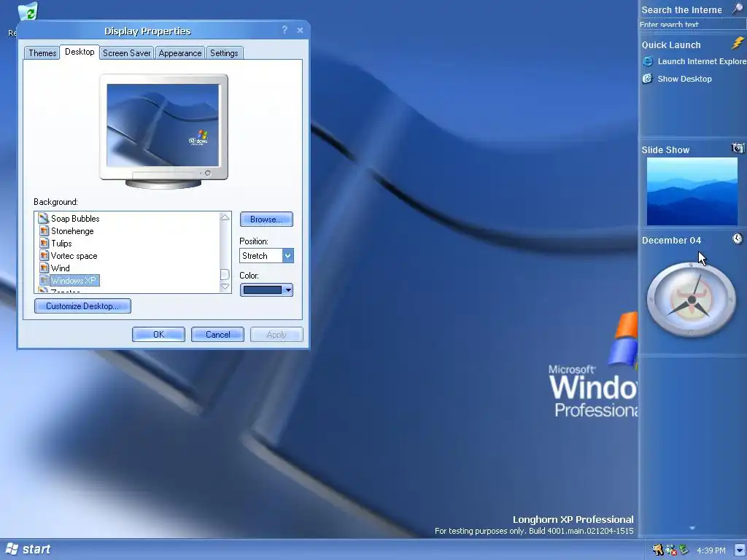The image size is (747, 560).
Task: Open Customize Desktop dialog
Action: (82, 306)
